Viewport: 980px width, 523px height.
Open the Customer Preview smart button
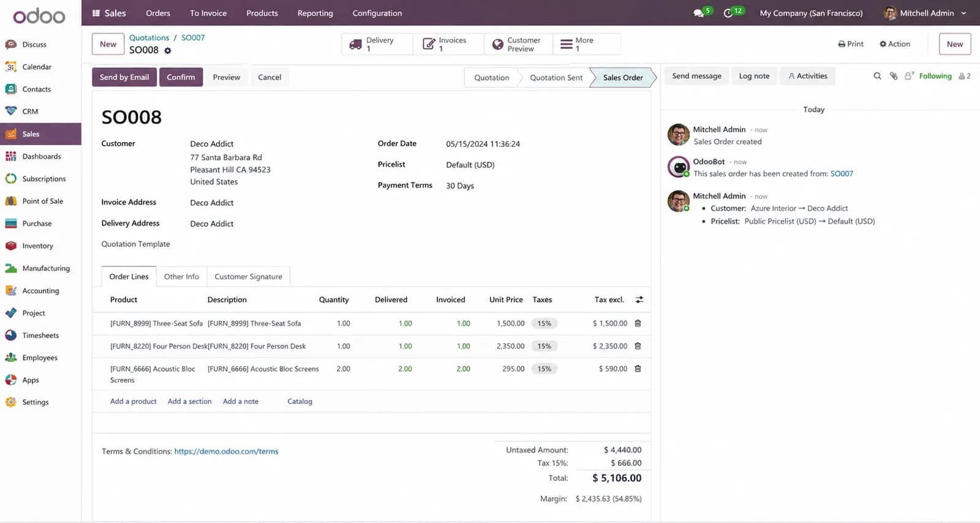click(518, 44)
